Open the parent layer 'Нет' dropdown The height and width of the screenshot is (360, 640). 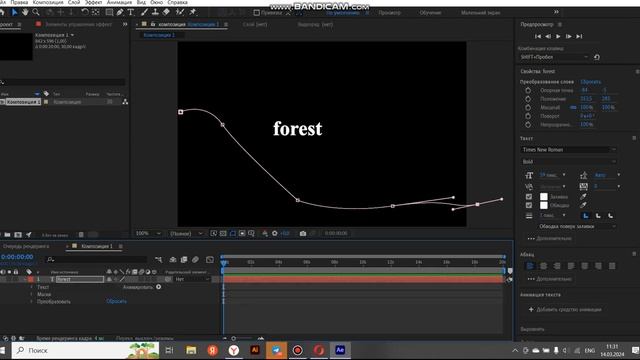[x=192, y=279]
